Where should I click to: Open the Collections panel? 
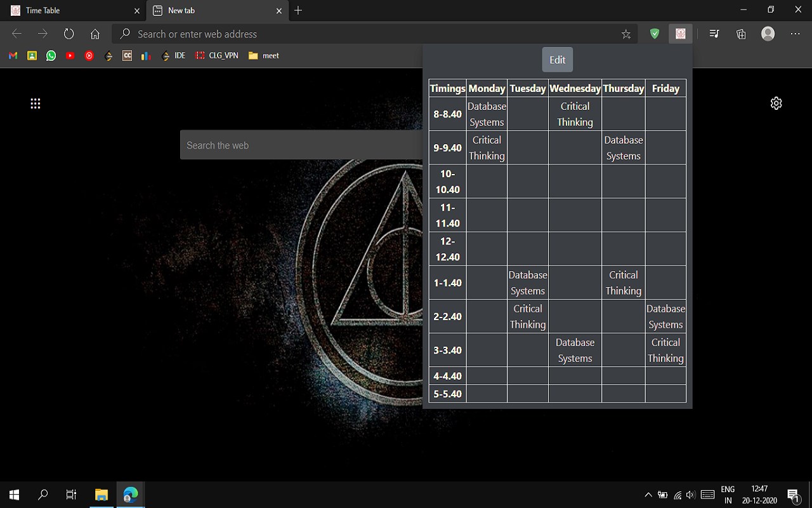(741, 34)
